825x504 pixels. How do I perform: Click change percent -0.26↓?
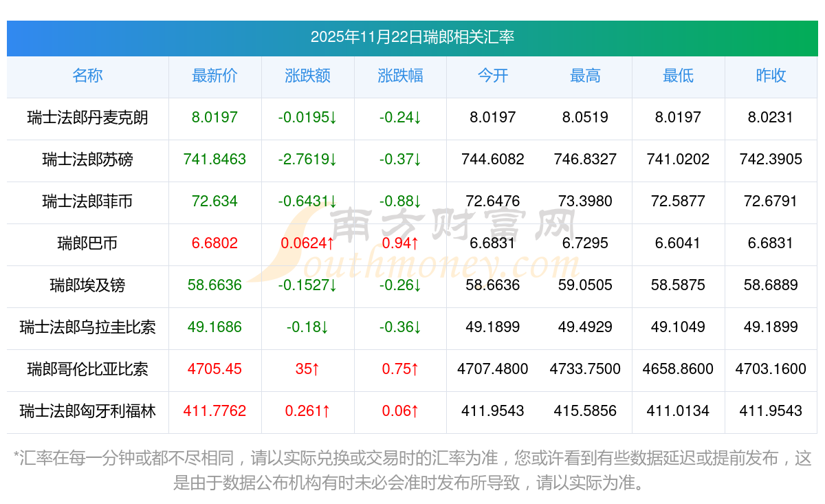pyautogui.click(x=400, y=285)
